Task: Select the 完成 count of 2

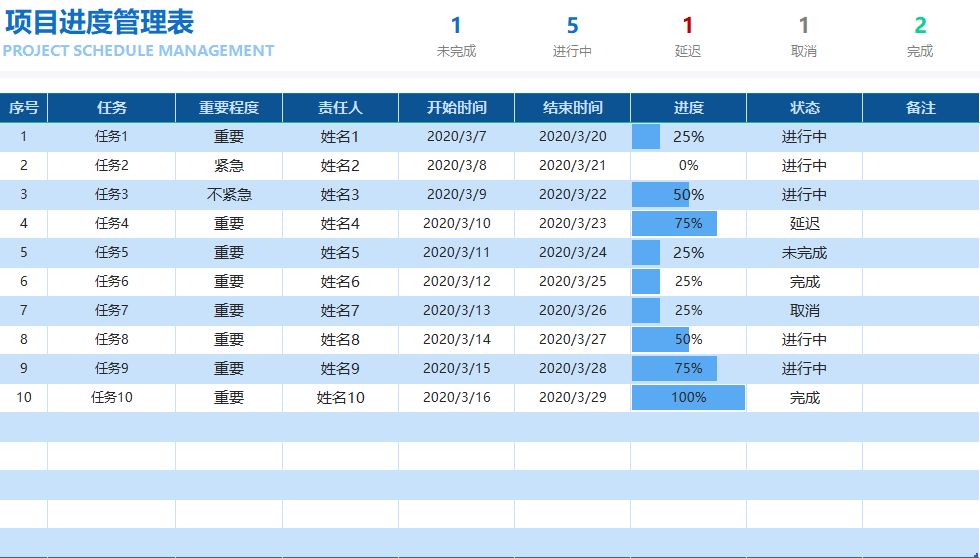Action: [x=920, y=37]
